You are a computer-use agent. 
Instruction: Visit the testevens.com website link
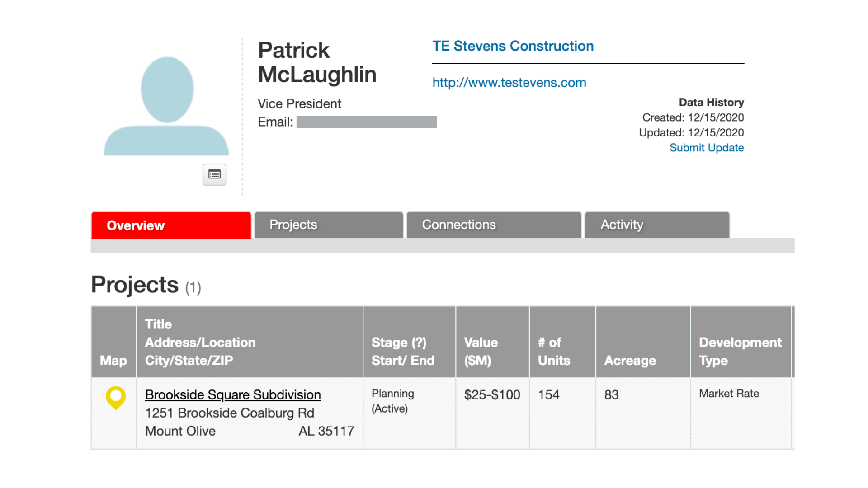(x=509, y=83)
